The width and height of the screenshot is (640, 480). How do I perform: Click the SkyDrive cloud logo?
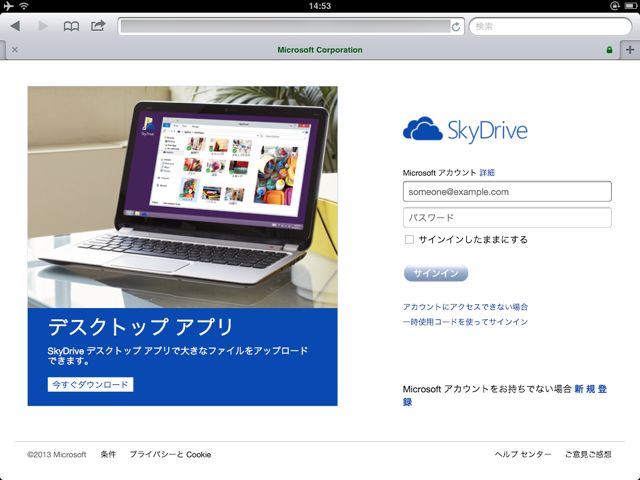coord(464,130)
